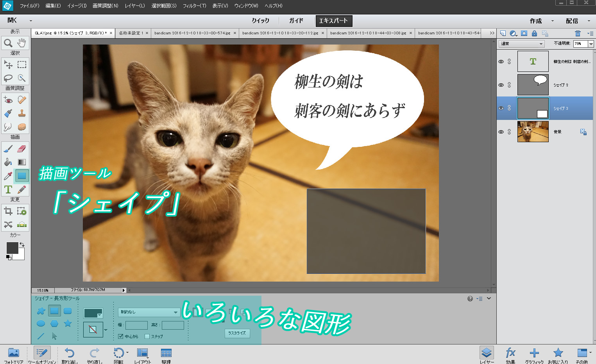Hide the text layer 柳生の剣は
This screenshot has height=364, width=596.
[501, 61]
